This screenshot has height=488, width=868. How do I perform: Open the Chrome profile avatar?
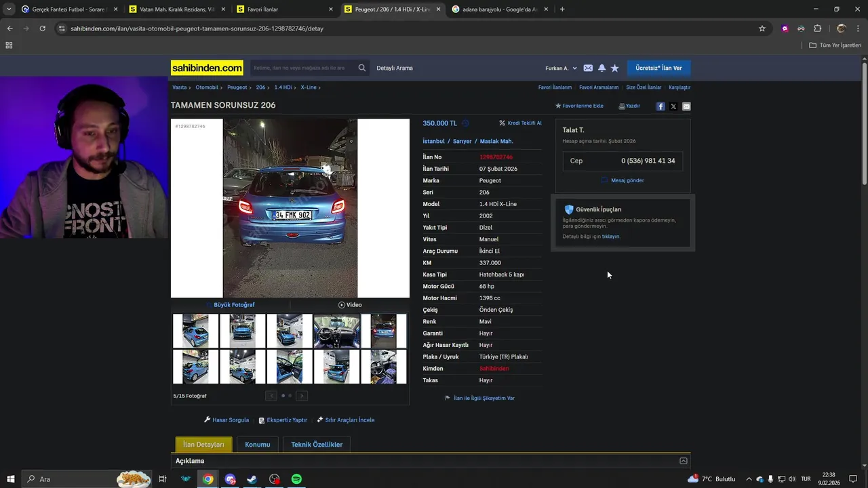pyautogui.click(x=842, y=28)
